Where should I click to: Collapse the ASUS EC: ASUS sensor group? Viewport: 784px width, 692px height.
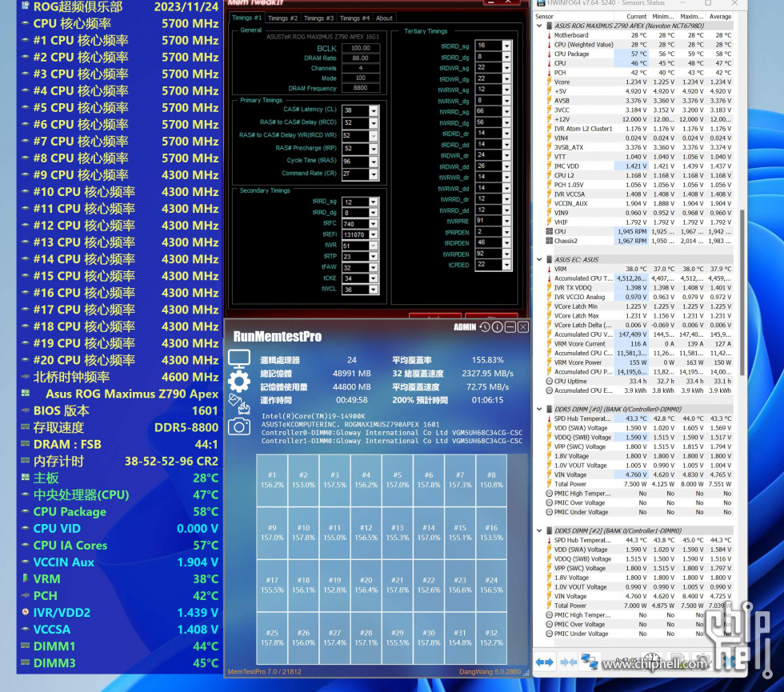(539, 259)
